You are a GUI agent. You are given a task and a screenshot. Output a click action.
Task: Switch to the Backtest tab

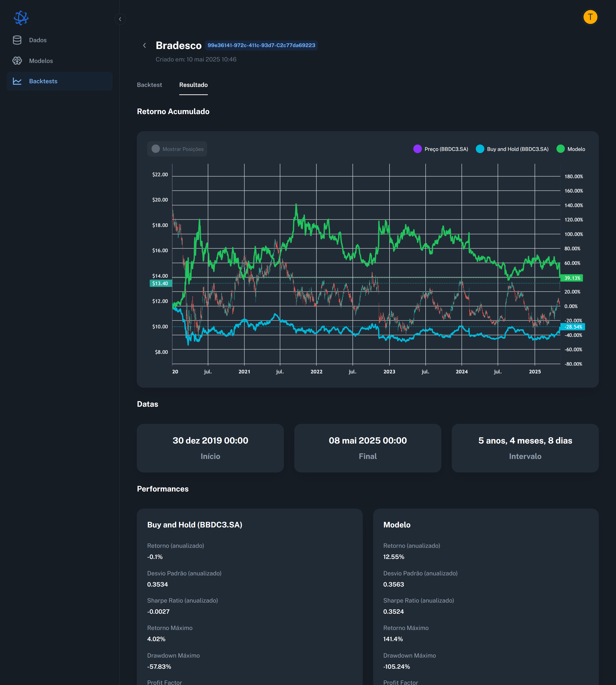click(x=149, y=85)
